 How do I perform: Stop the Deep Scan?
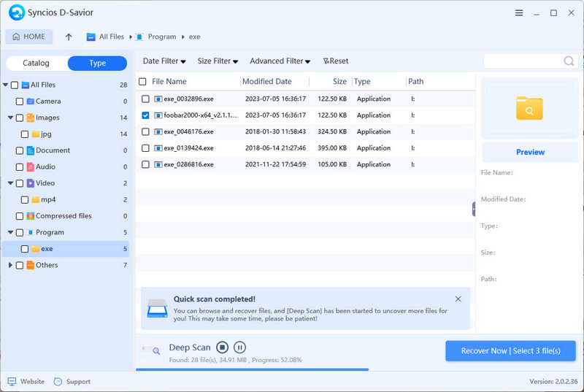click(223, 347)
